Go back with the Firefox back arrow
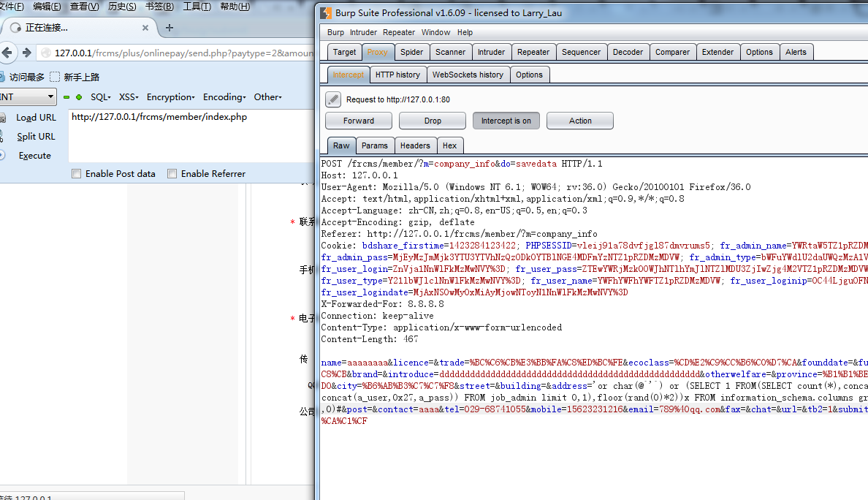 pyautogui.click(x=7, y=53)
